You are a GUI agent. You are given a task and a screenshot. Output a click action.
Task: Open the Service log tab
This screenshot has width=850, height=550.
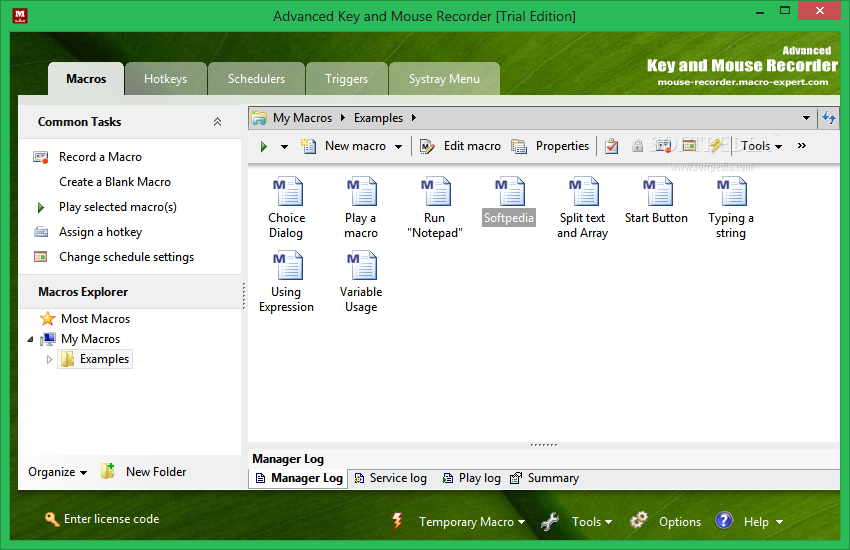391,478
